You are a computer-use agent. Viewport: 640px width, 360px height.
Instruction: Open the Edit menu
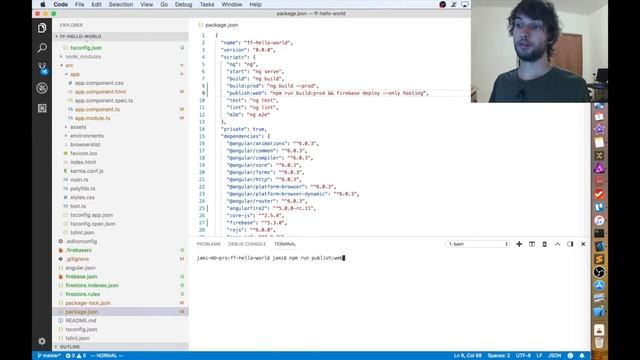click(96, 4)
